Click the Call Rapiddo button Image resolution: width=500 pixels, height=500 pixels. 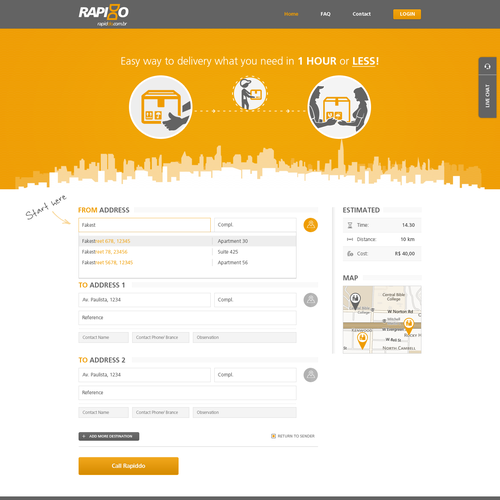(x=128, y=466)
